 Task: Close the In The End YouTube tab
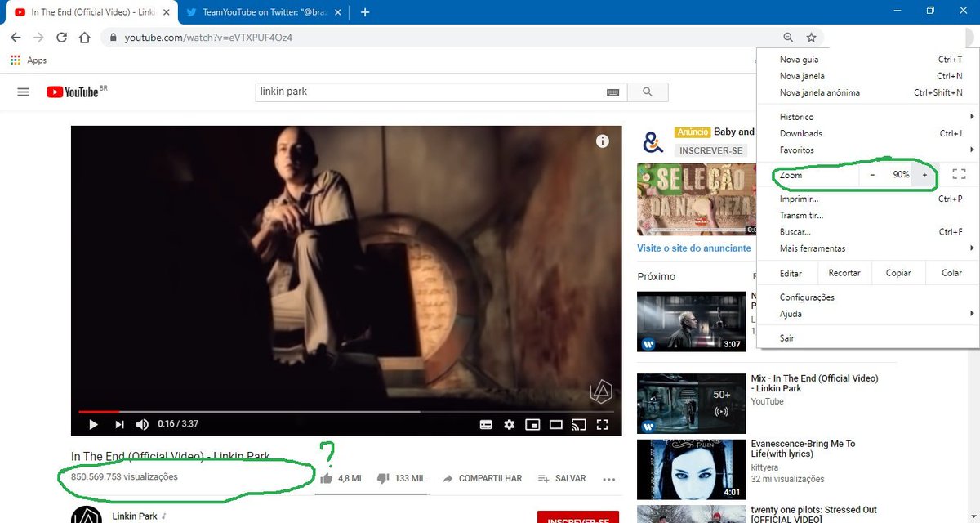[x=167, y=12]
